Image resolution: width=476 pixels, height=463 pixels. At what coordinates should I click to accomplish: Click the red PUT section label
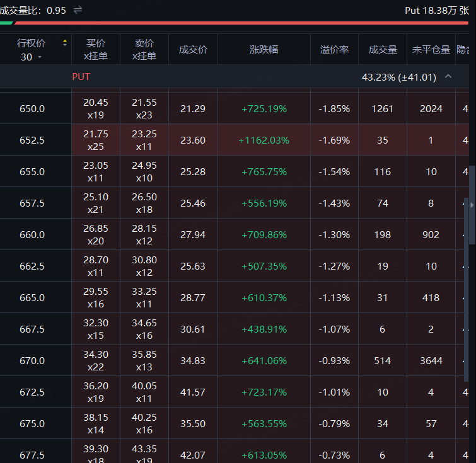coord(81,76)
